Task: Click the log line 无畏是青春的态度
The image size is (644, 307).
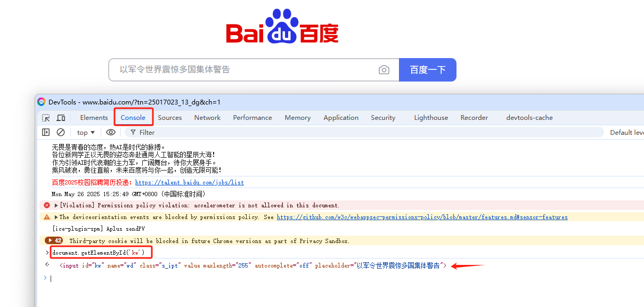Action: pyautogui.click(x=109, y=147)
